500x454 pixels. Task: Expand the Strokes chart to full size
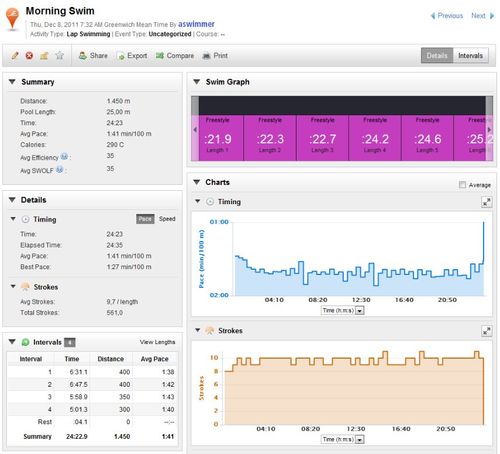[x=487, y=331]
